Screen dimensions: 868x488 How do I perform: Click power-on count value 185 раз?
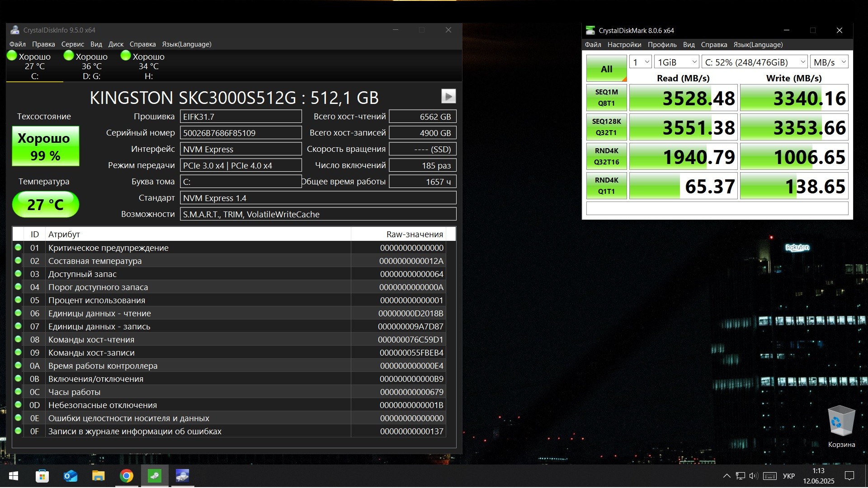pyautogui.click(x=423, y=165)
